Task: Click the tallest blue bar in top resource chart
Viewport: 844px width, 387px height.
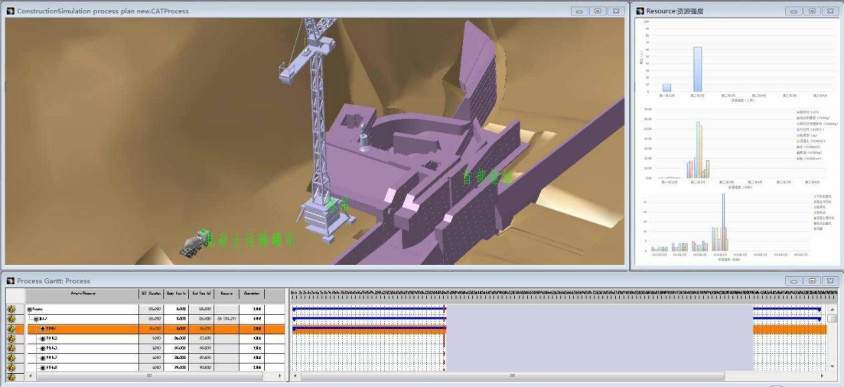Action: (697, 69)
